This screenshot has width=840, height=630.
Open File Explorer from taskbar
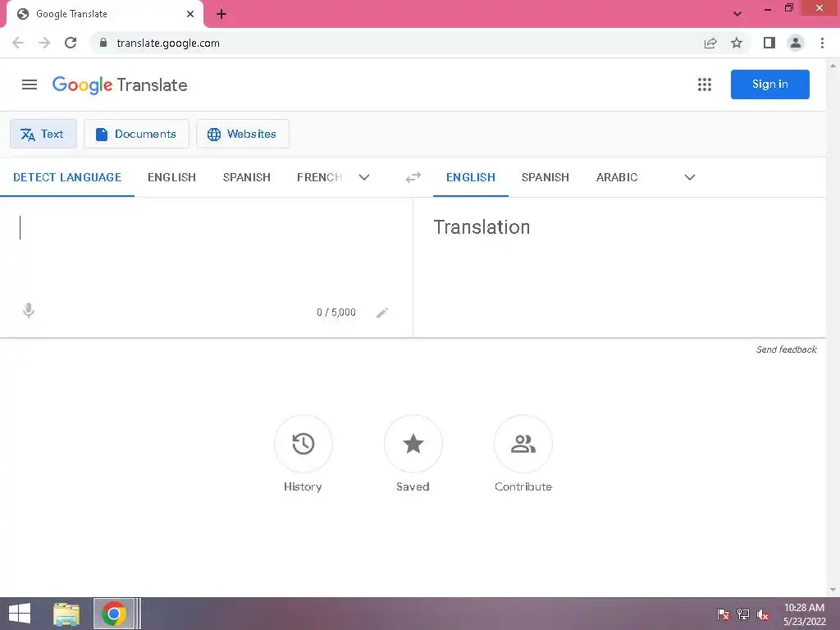click(66, 614)
